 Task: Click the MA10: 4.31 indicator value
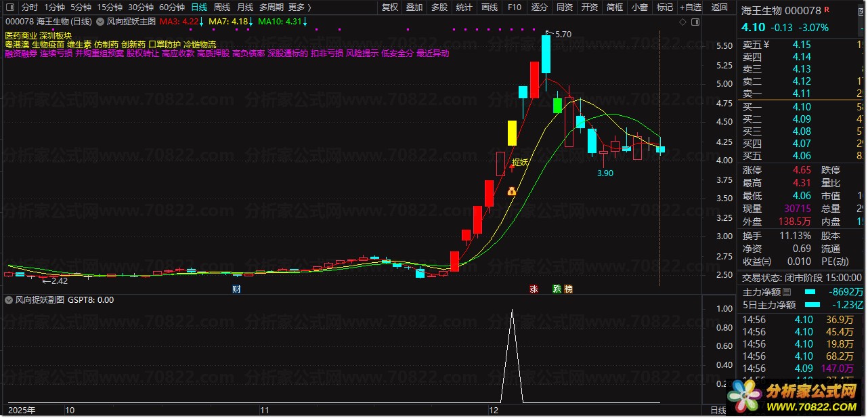(x=280, y=22)
